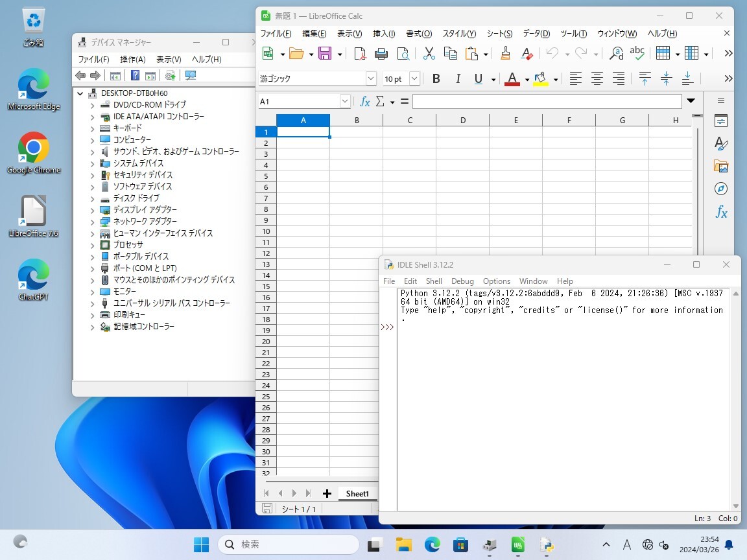Collapse the DESKTOP-DTB0H60 root node
Image resolution: width=747 pixels, height=560 pixels.
(80, 93)
